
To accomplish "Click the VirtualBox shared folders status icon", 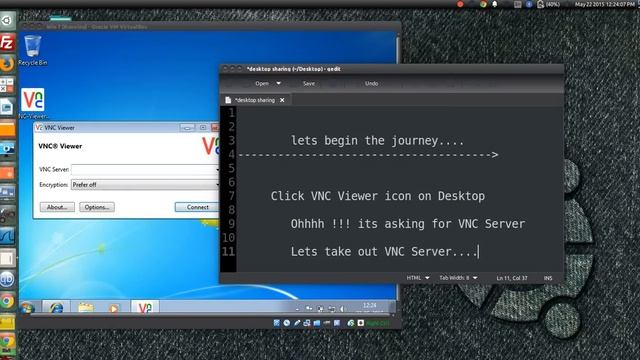I will tap(317, 323).
